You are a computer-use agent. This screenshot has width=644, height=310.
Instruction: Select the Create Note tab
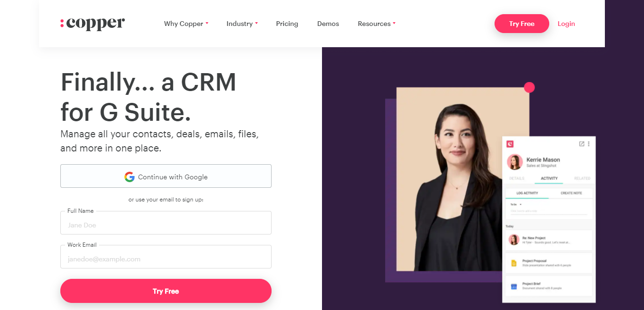pyautogui.click(x=571, y=193)
